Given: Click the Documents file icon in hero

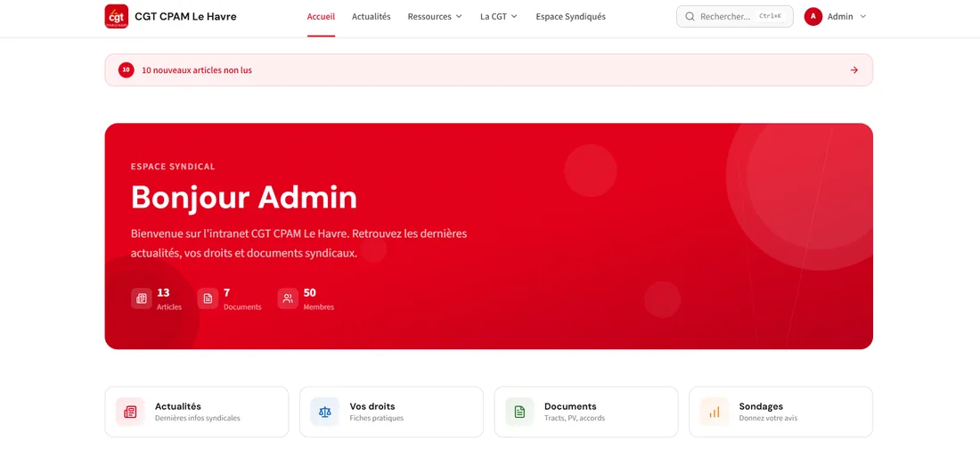Looking at the screenshot, I should [208, 298].
